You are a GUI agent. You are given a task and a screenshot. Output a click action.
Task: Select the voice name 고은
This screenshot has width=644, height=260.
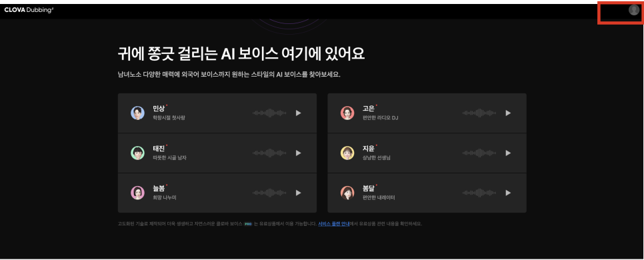tap(368, 109)
